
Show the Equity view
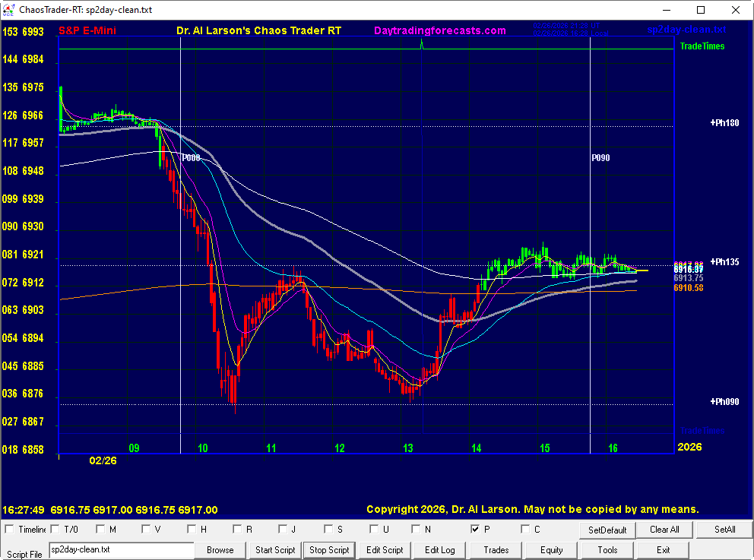click(552, 549)
